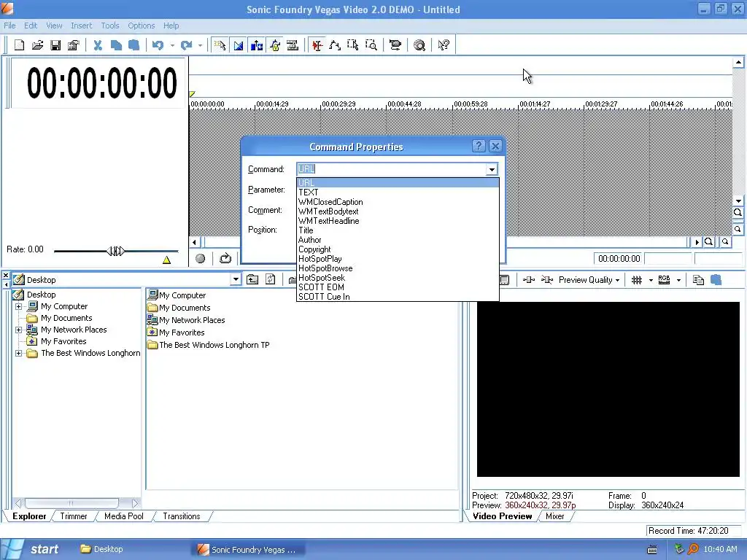Open the grid overlay options dropdown arrow
The height and width of the screenshot is (560, 747).
[651, 280]
